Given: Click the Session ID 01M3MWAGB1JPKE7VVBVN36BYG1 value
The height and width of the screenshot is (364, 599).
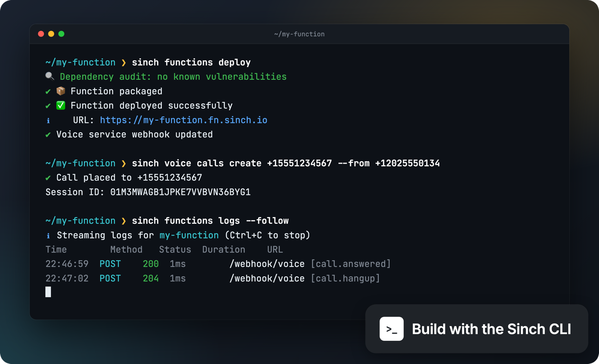Looking at the screenshot, I should [x=180, y=192].
